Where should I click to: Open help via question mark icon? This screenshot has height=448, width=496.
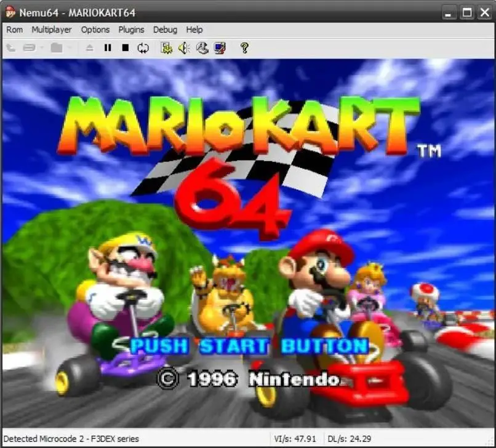click(x=244, y=48)
